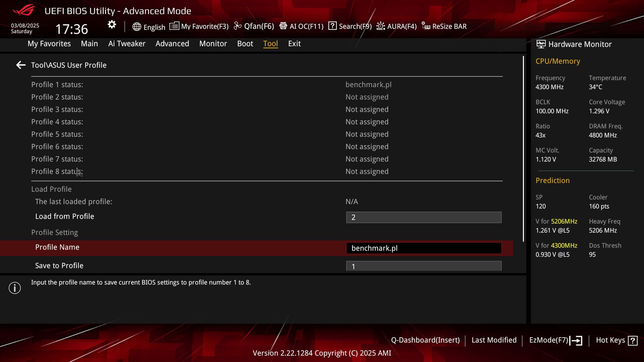
Task: Select the Profile 2 status row
Action: [267, 97]
